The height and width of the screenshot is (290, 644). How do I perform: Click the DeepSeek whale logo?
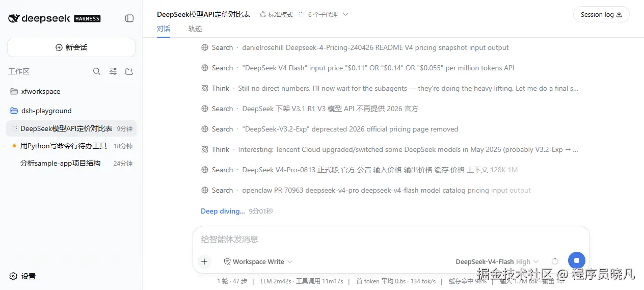tap(14, 18)
